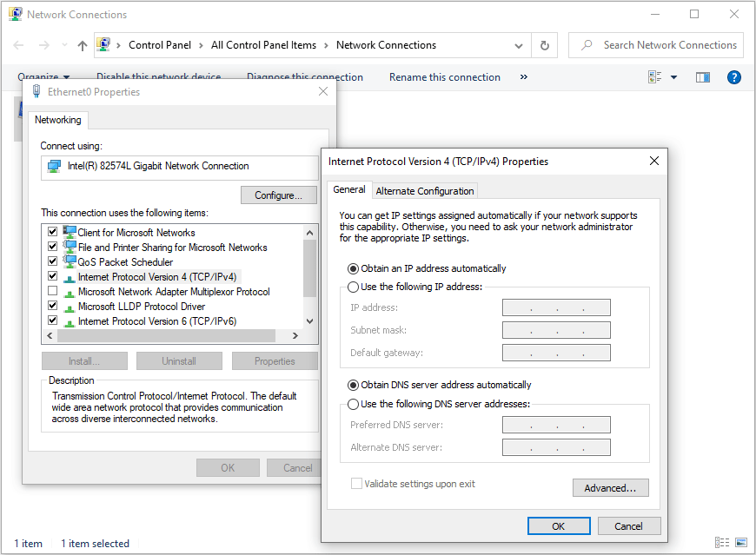Click Disable this network device
The height and width of the screenshot is (555, 756).
(x=159, y=77)
